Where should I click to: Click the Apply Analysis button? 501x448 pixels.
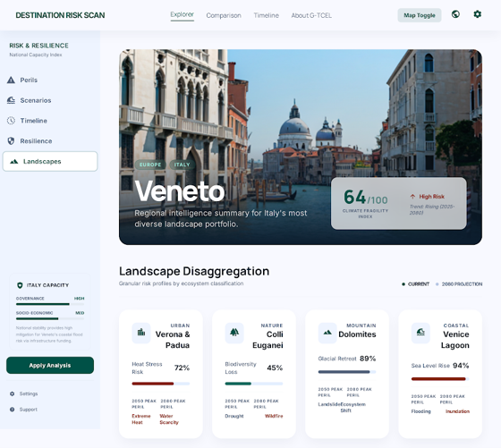[x=50, y=366]
